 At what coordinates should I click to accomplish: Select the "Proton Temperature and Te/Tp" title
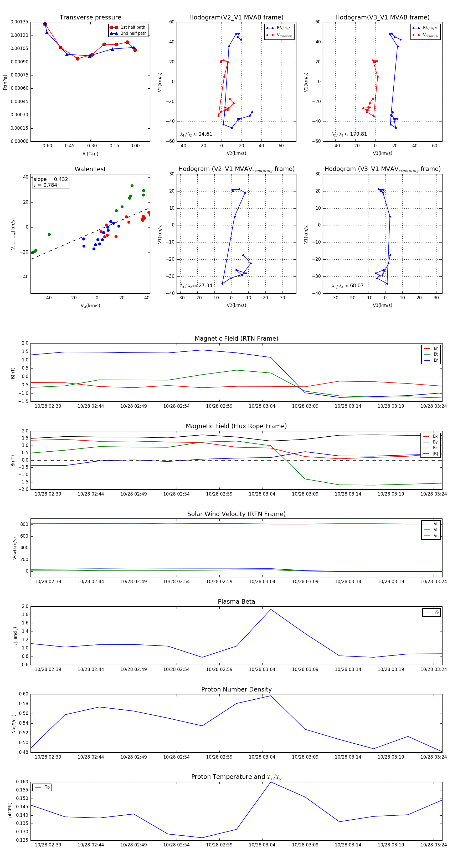[236, 777]
